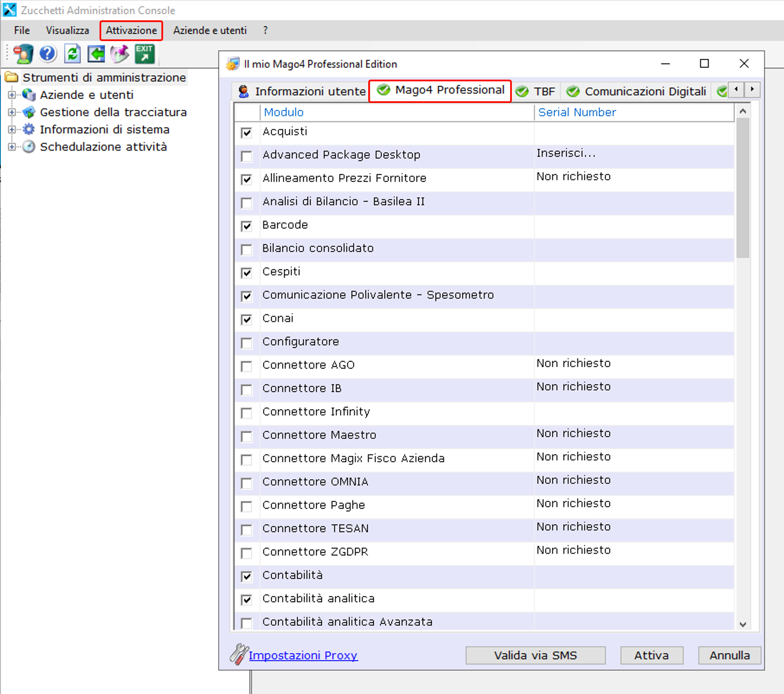Click the Valida via SMS button
Viewport: 784px width, 694px height.
point(535,655)
